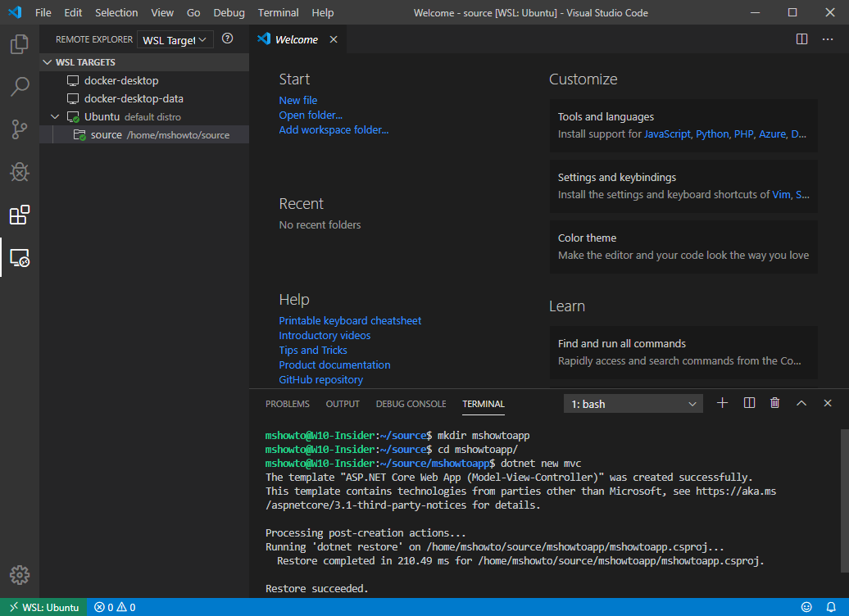Close the Welcome tab
The width and height of the screenshot is (849, 616).
pos(334,39)
